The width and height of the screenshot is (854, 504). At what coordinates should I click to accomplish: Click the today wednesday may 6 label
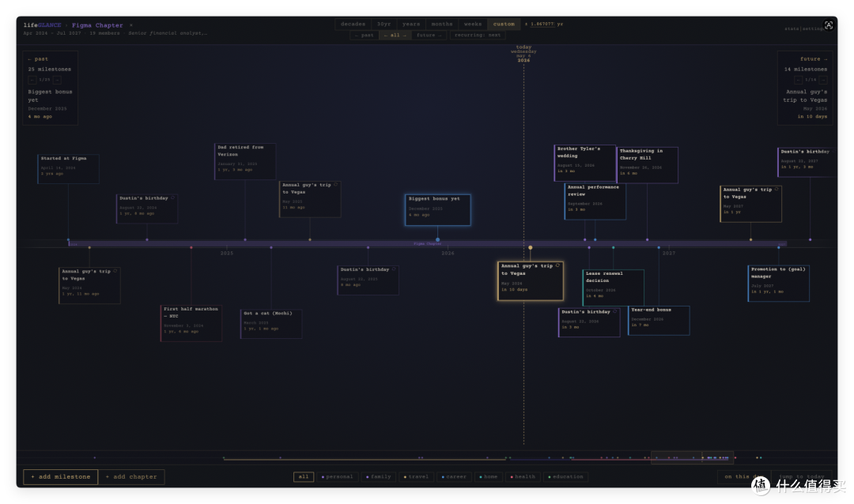(x=523, y=54)
